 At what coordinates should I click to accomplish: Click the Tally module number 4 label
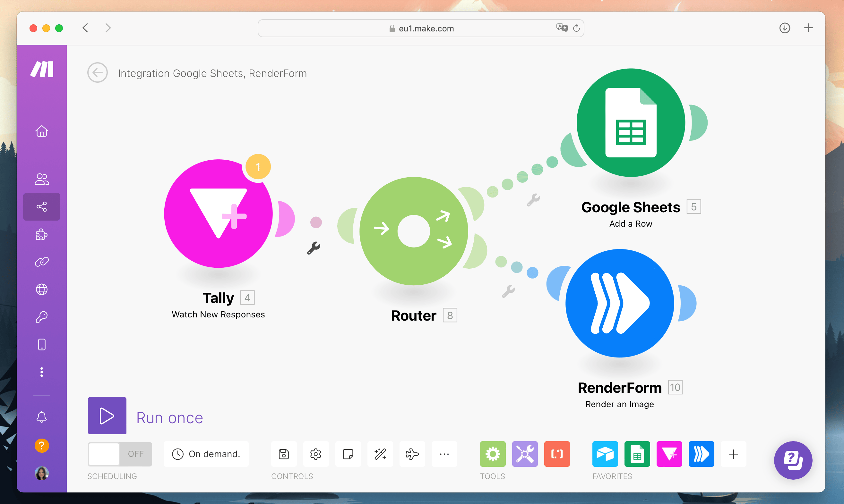point(247,298)
